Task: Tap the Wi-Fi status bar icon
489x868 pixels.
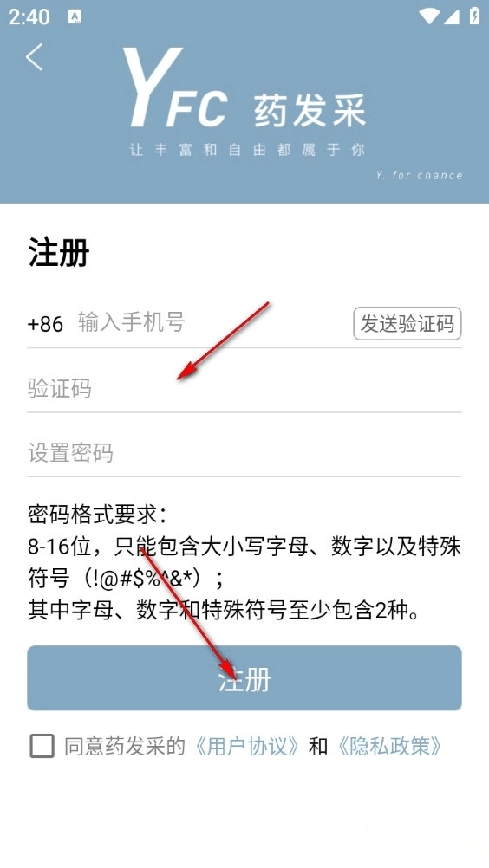Action: 429,16
